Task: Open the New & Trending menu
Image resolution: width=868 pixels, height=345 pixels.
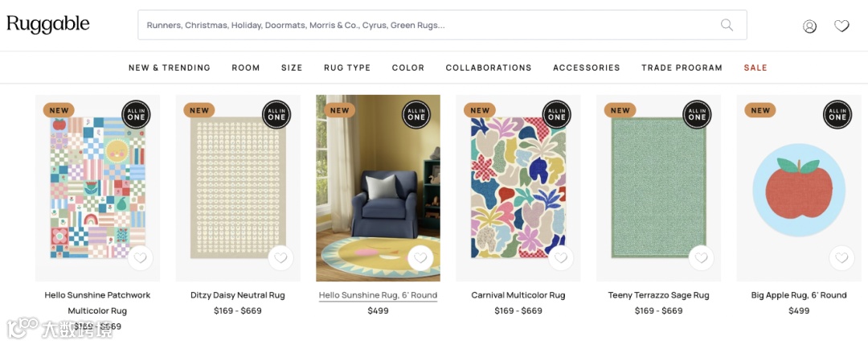Action: pyautogui.click(x=170, y=68)
